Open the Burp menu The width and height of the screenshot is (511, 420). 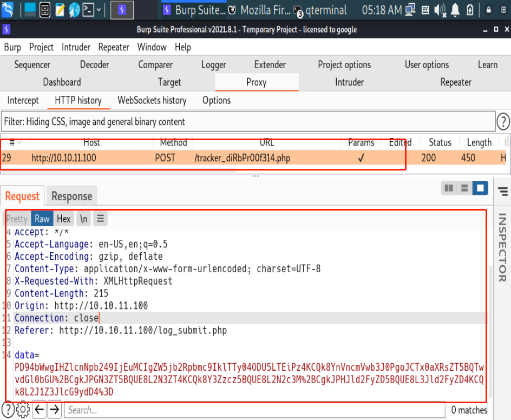tap(12, 47)
